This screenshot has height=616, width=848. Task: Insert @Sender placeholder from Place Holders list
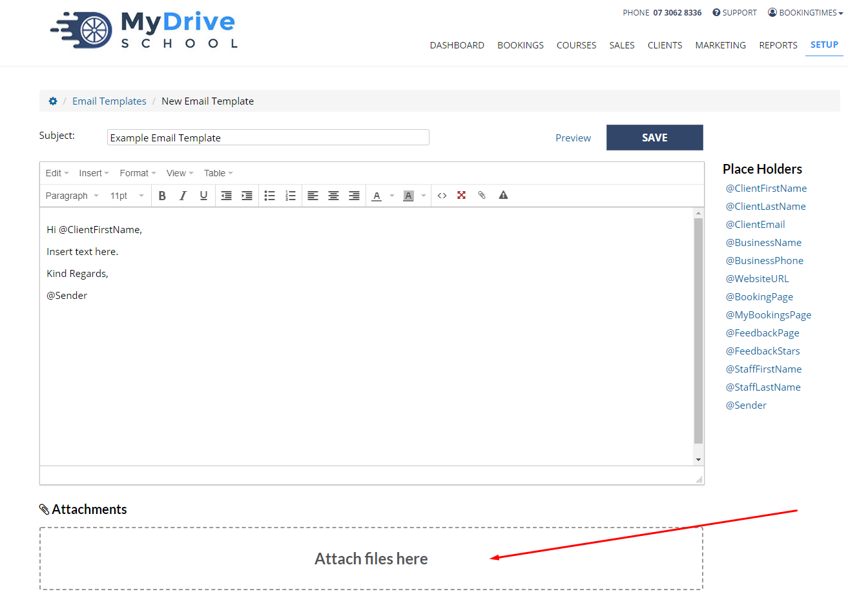click(x=746, y=406)
